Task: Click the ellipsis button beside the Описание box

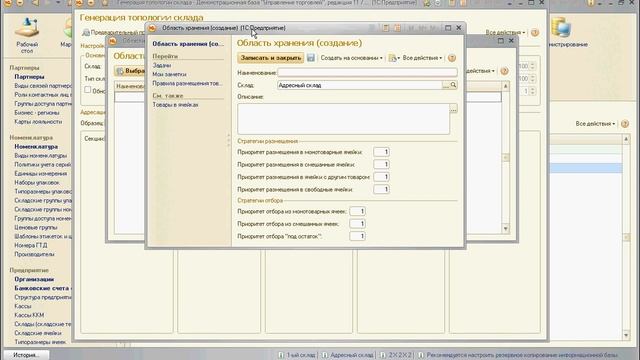Action: pyautogui.click(x=453, y=109)
